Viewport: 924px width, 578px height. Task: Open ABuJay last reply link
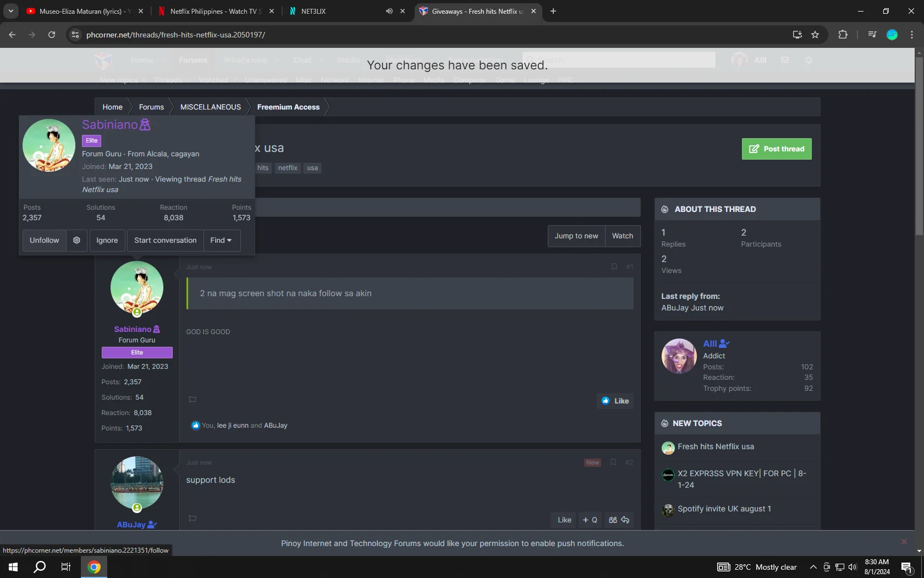click(675, 308)
